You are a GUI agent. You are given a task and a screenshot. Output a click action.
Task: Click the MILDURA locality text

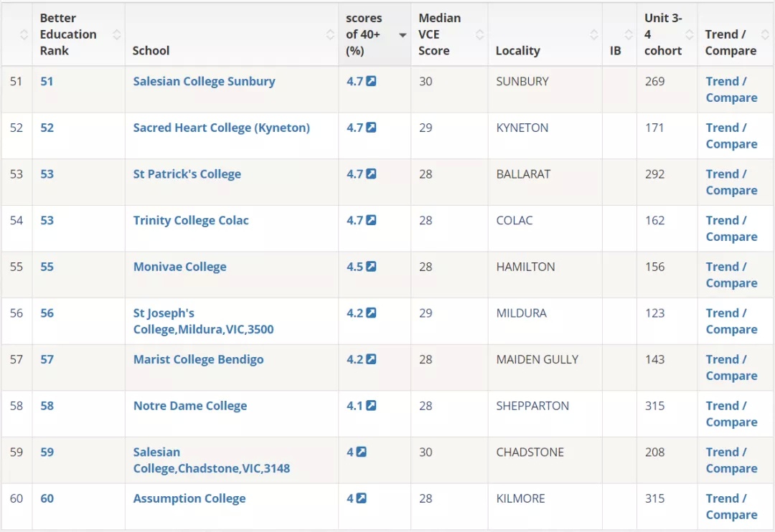pos(522,313)
